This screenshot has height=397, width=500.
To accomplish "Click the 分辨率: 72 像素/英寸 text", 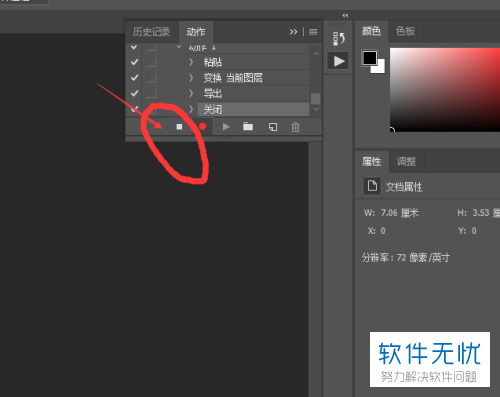I will pyautogui.click(x=406, y=257).
